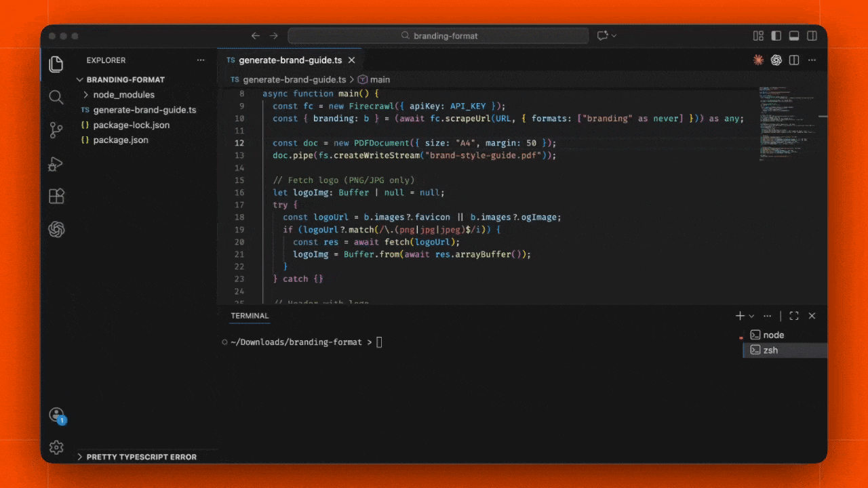Switch to the zsh terminal
Screen dimensions: 868x488
785,350
